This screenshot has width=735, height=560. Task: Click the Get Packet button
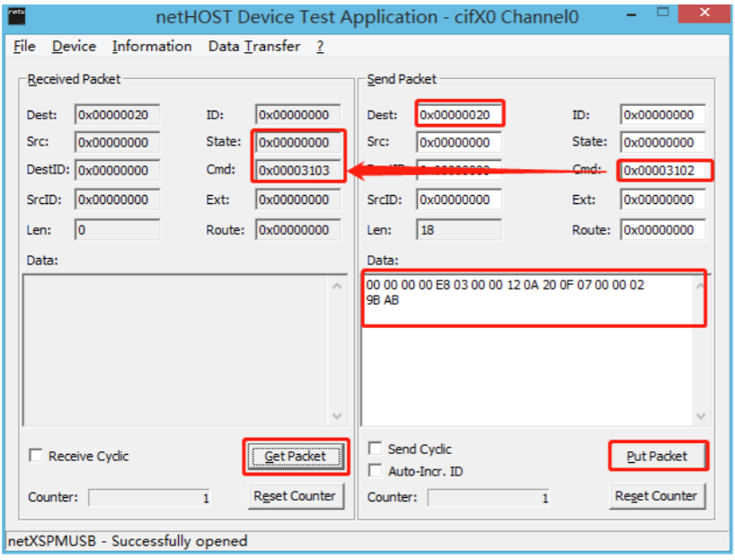pos(296,457)
